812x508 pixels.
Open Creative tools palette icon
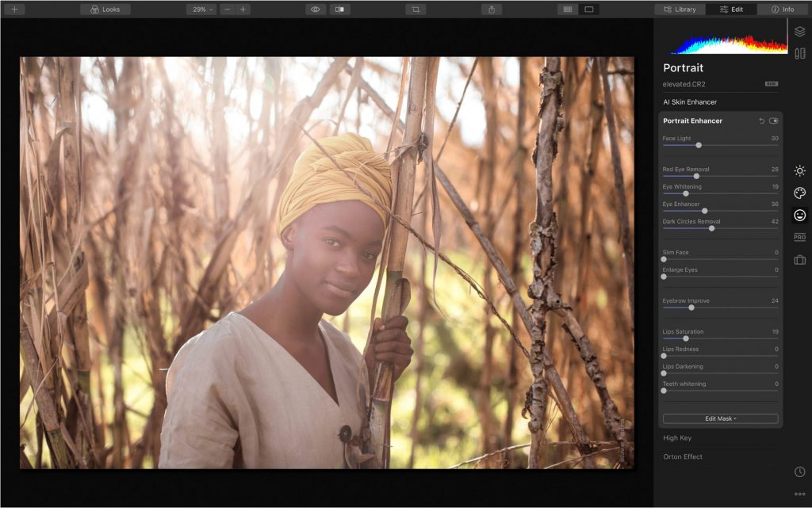click(799, 193)
